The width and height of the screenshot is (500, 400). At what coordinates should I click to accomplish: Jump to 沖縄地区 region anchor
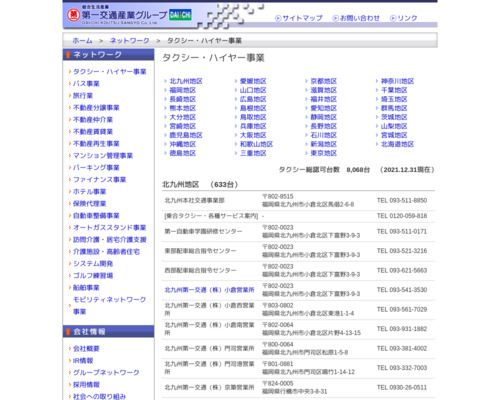[x=183, y=144]
